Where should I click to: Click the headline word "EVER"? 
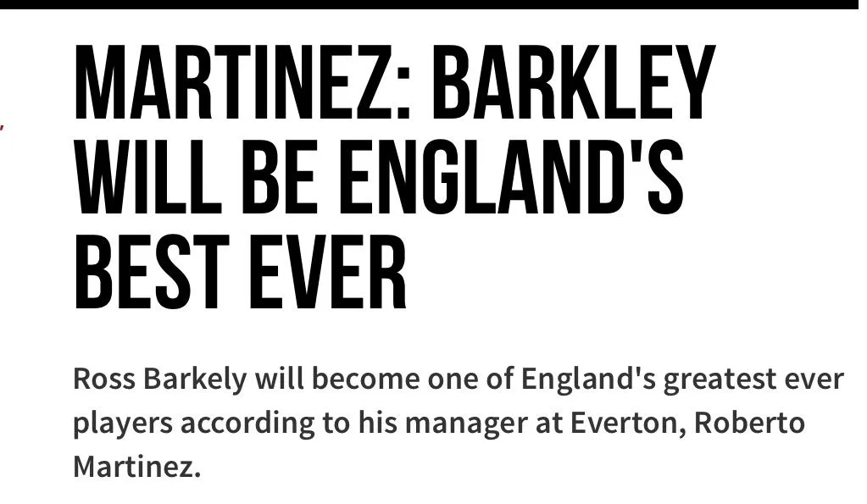[337, 274]
